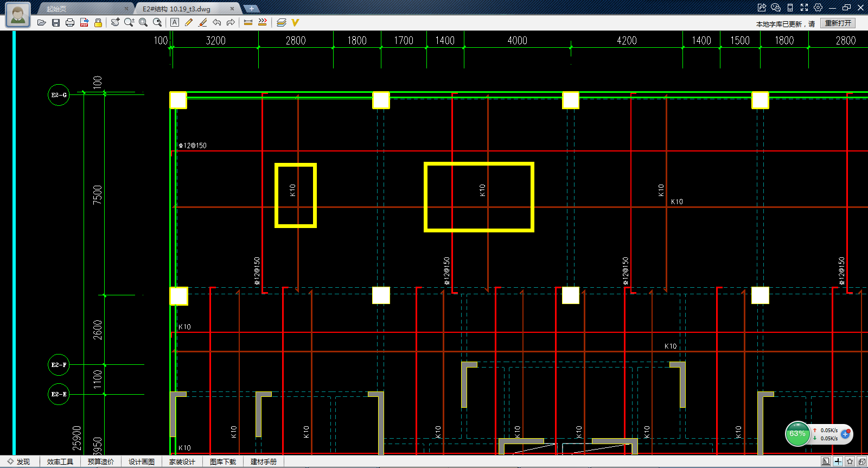Close the E2#结构 10.19_t3.dwg tab
The width and height of the screenshot is (868, 468).
pyautogui.click(x=232, y=9)
